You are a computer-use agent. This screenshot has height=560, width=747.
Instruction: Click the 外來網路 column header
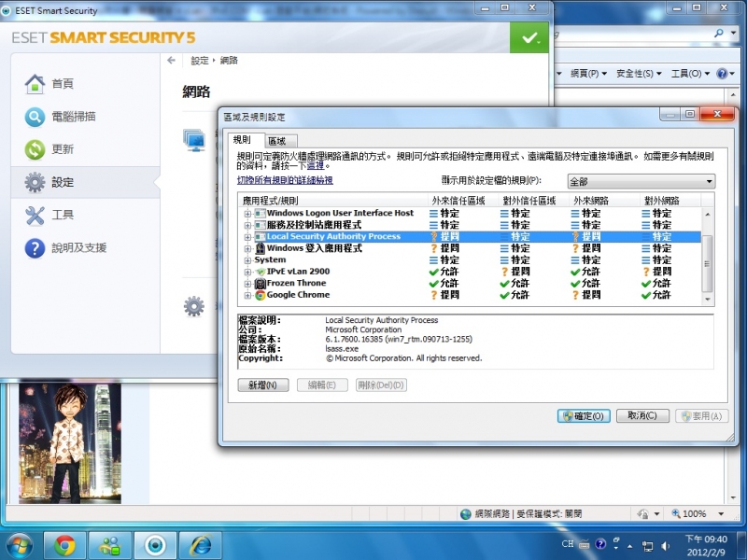pos(603,201)
